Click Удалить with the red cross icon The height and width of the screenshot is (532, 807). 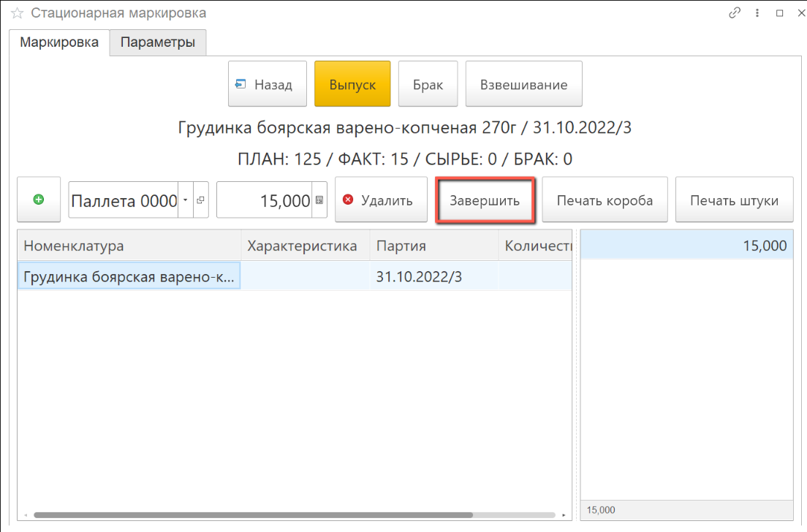pyautogui.click(x=381, y=200)
